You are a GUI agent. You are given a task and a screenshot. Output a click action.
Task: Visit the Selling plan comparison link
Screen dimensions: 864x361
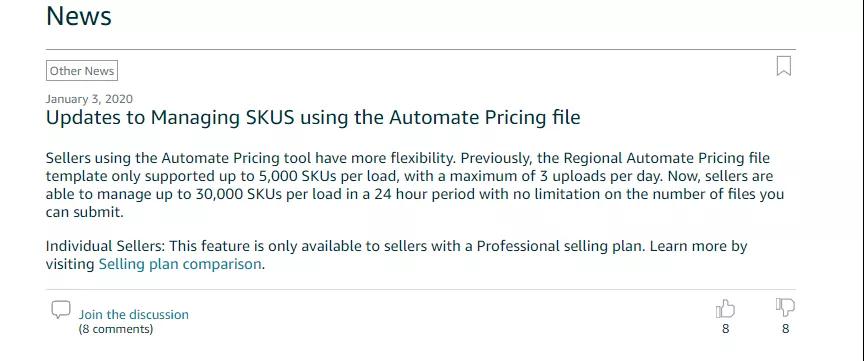pyautogui.click(x=180, y=264)
